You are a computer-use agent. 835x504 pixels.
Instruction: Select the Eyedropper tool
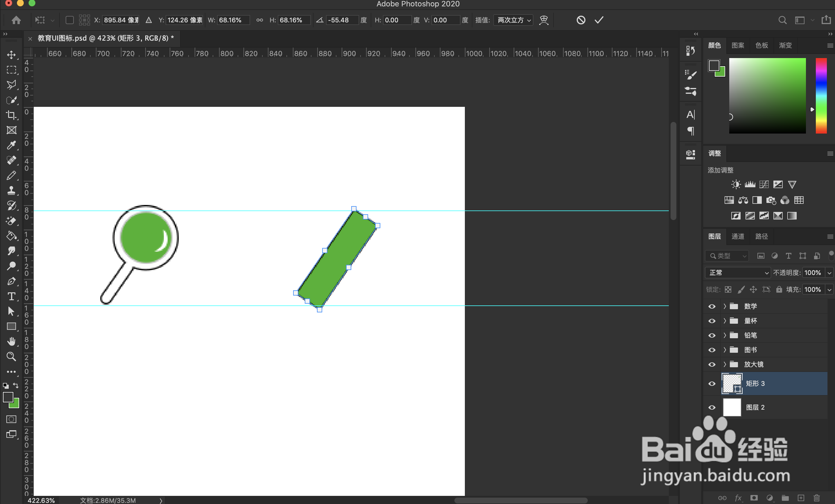click(x=11, y=145)
